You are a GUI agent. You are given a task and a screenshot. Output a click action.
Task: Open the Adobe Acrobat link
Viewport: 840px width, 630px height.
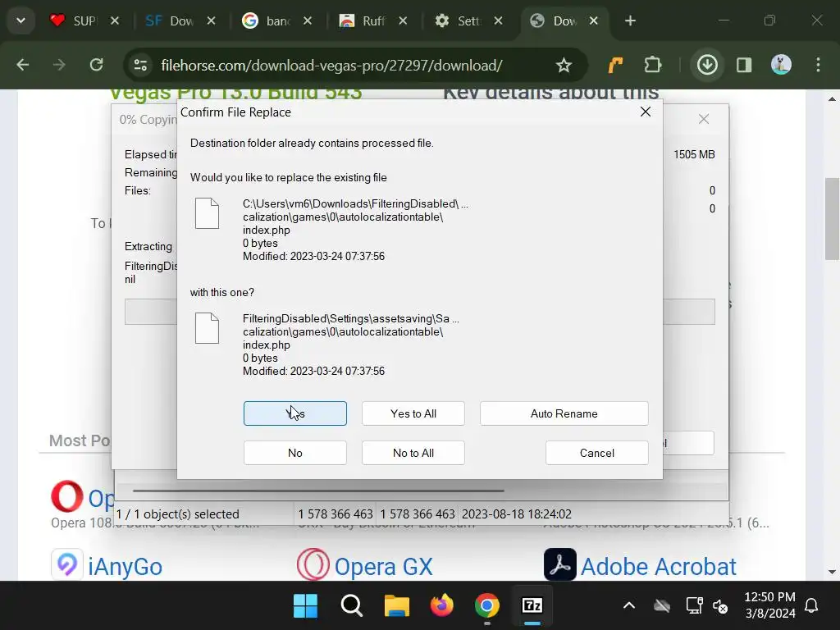pos(659,567)
